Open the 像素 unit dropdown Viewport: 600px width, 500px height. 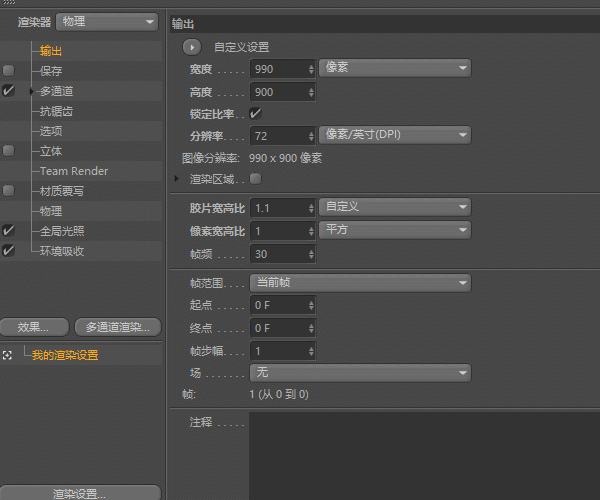[x=395, y=68]
